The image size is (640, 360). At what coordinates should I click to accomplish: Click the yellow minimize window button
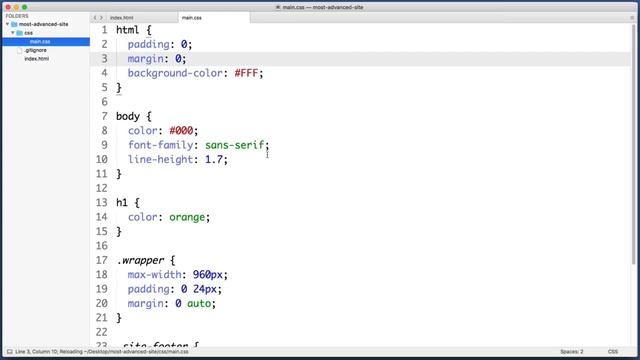coord(16,7)
